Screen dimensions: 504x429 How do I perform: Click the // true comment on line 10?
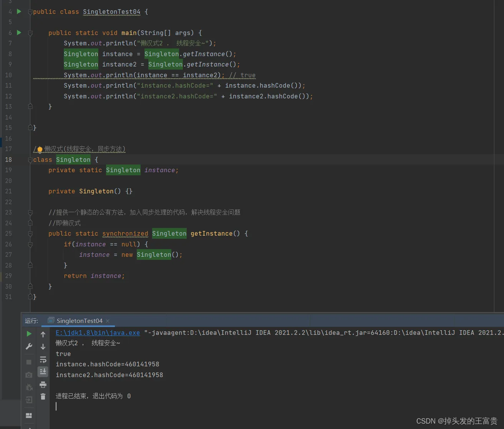click(242, 75)
